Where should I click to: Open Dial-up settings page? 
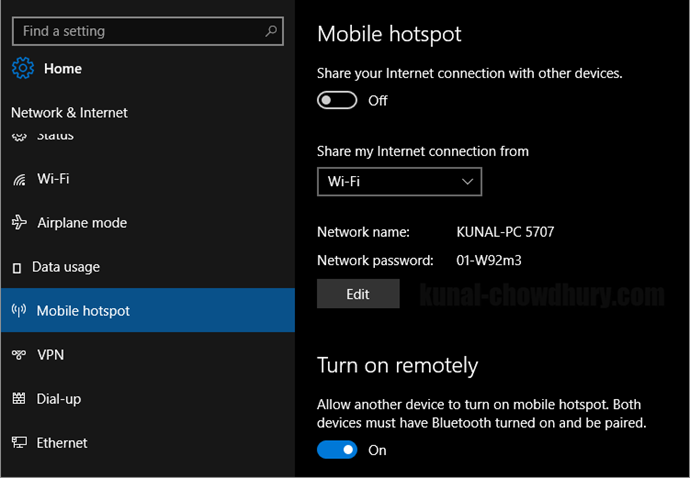[x=148, y=398]
